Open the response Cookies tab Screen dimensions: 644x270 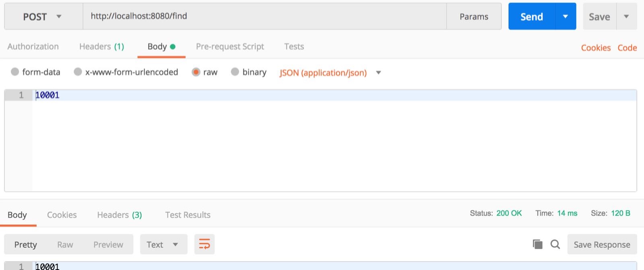pos(62,215)
